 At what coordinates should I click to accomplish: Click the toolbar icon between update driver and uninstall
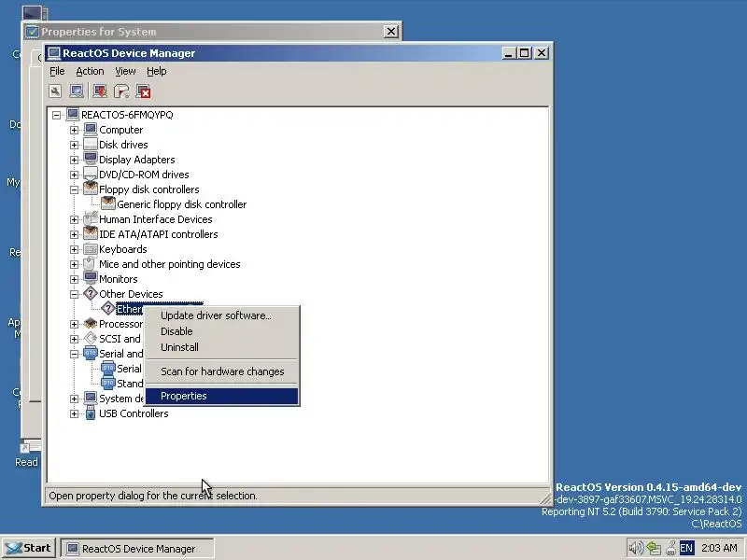point(121,91)
